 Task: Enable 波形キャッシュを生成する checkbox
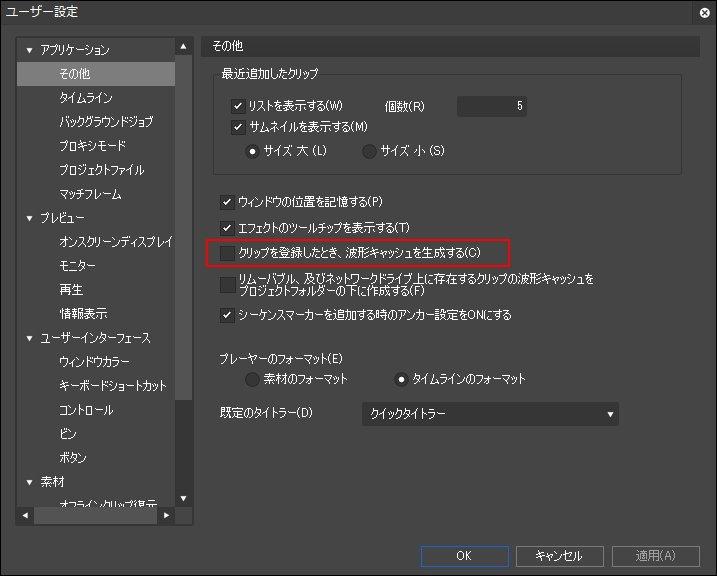(227, 253)
